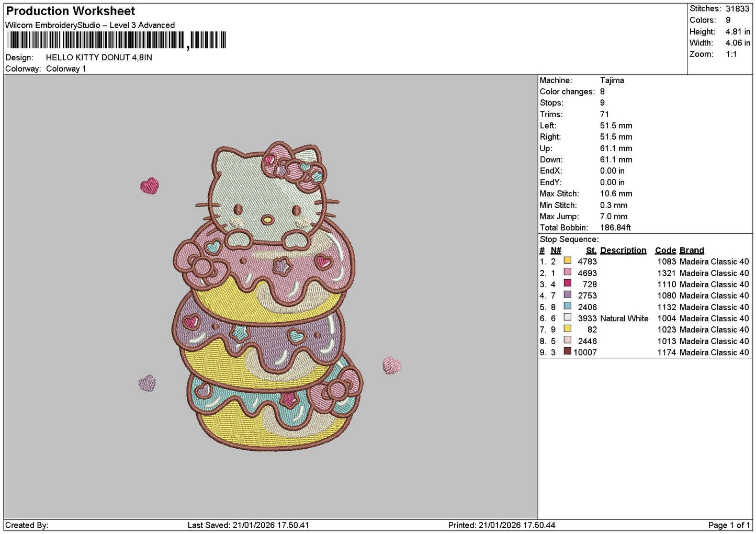Image resolution: width=756 pixels, height=534 pixels.
Task: Click the Up value 61.1 mm
Action: coord(616,149)
